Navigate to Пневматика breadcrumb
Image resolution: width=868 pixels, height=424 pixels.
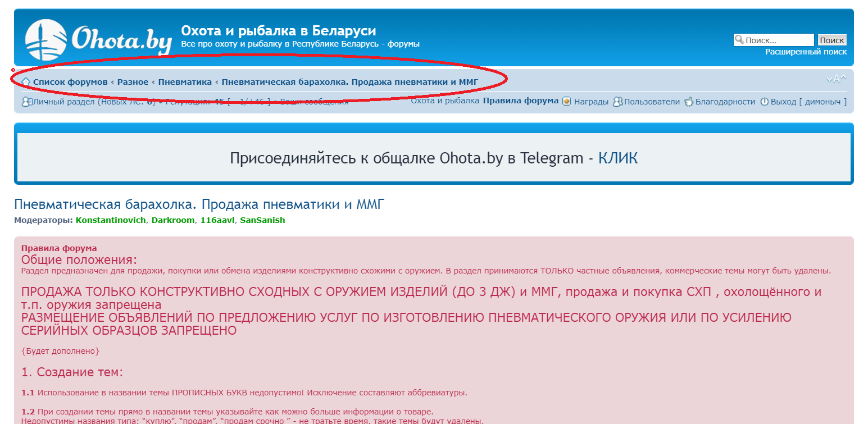[185, 82]
